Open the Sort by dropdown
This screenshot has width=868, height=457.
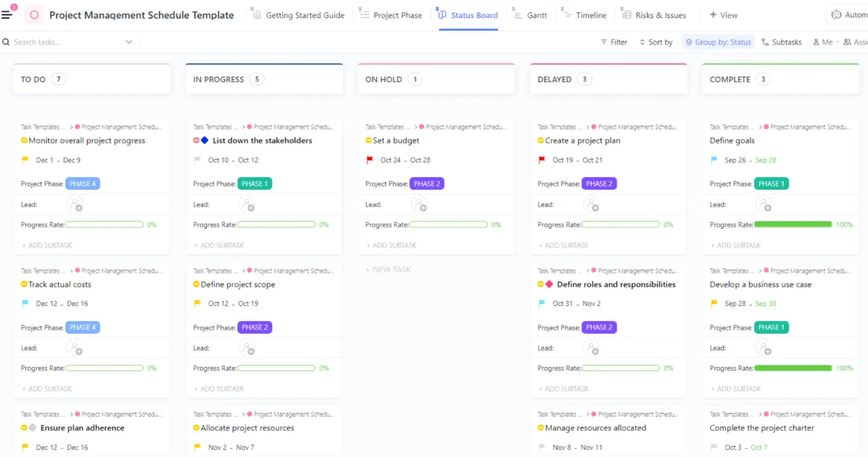pyautogui.click(x=656, y=42)
